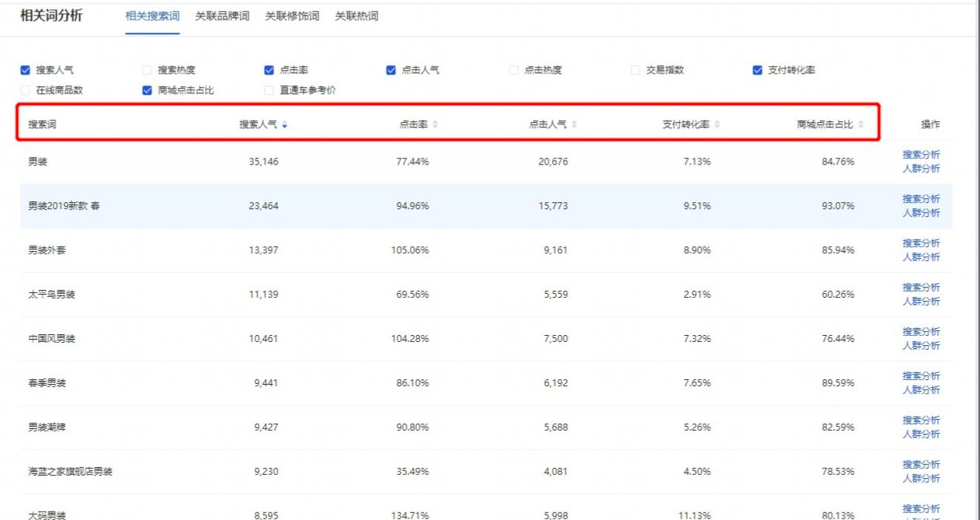Disable the 支付转化率 checkbox
Screen dimensions: 980x520
point(756,70)
